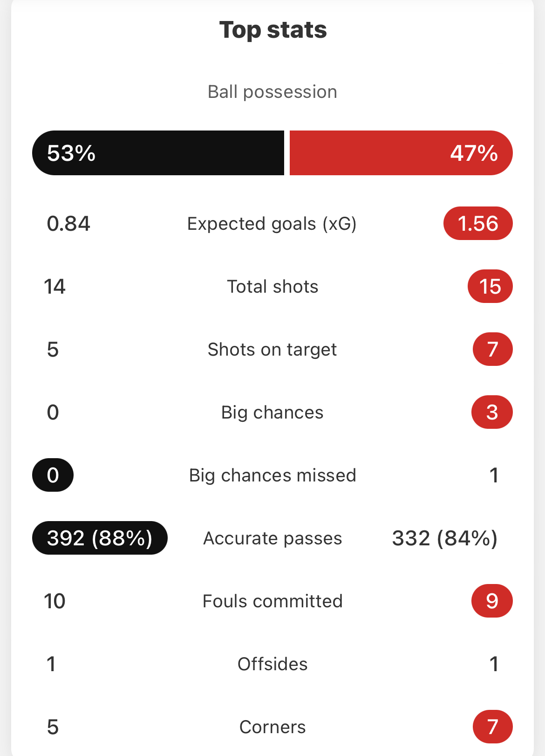Tap the black 392 (88%) passes badge
Viewport: 545px width, 756px height.
pos(100,538)
